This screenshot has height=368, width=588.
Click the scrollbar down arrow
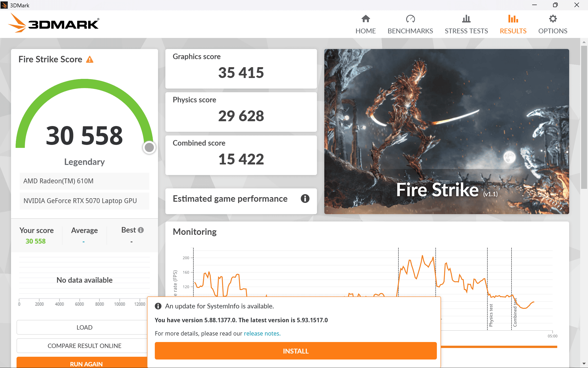tap(584, 364)
